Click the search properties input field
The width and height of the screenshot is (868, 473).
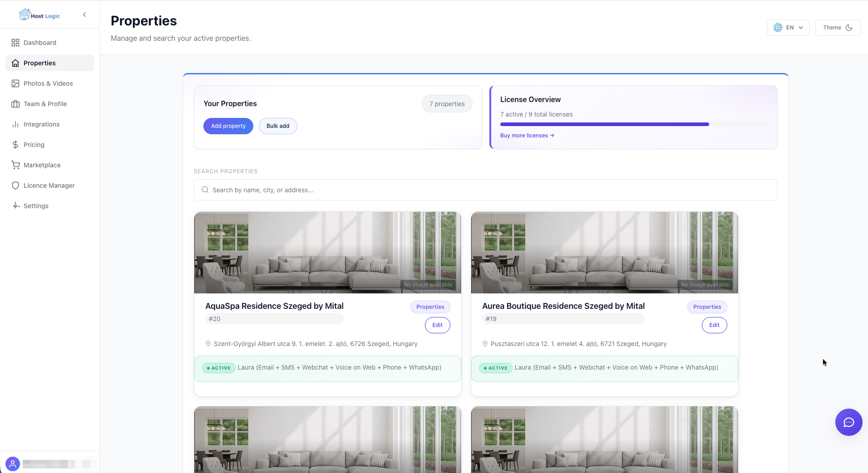pyautogui.click(x=485, y=190)
